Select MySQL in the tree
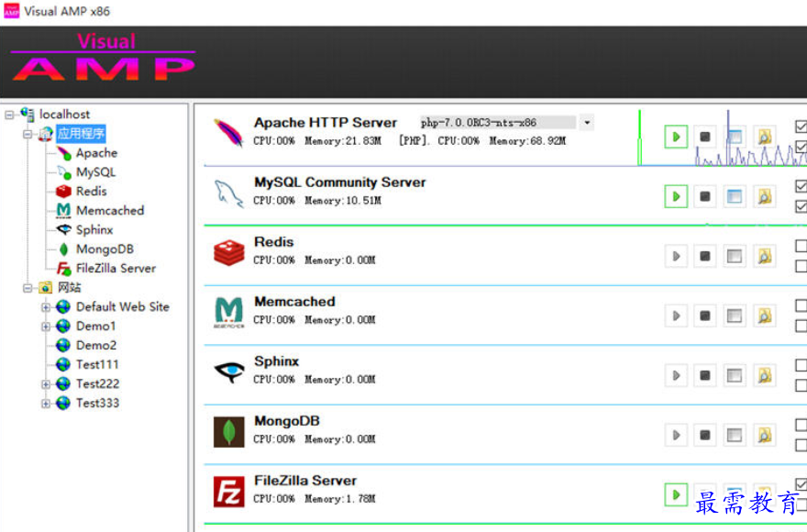 tap(95, 172)
